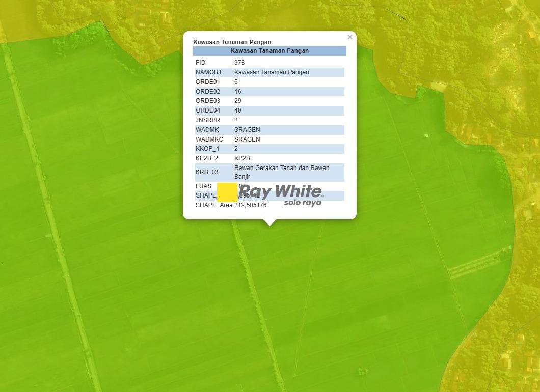Click the yellow square over the LUAS row
This screenshot has height=392, width=540.
click(x=227, y=192)
